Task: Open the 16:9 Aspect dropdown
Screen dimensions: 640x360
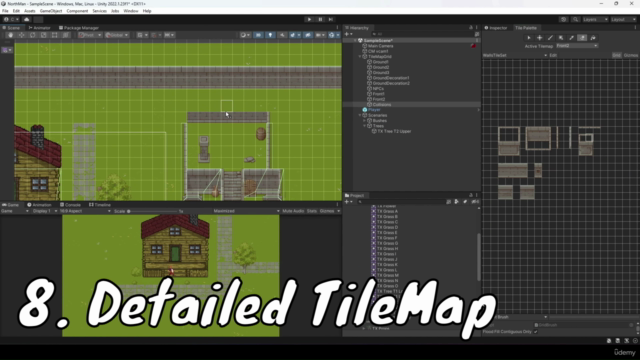Action: [x=85, y=211]
